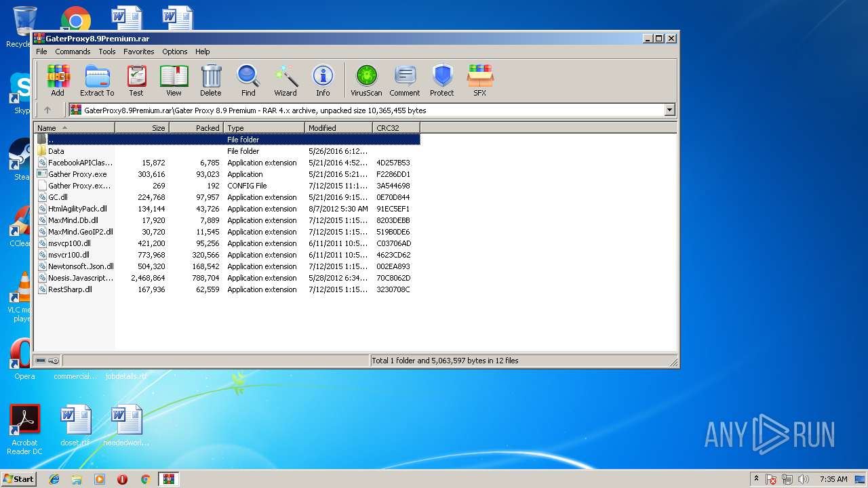868x488 pixels.
Task: Select FacebookAPIClas... dll file
Action: point(227,163)
